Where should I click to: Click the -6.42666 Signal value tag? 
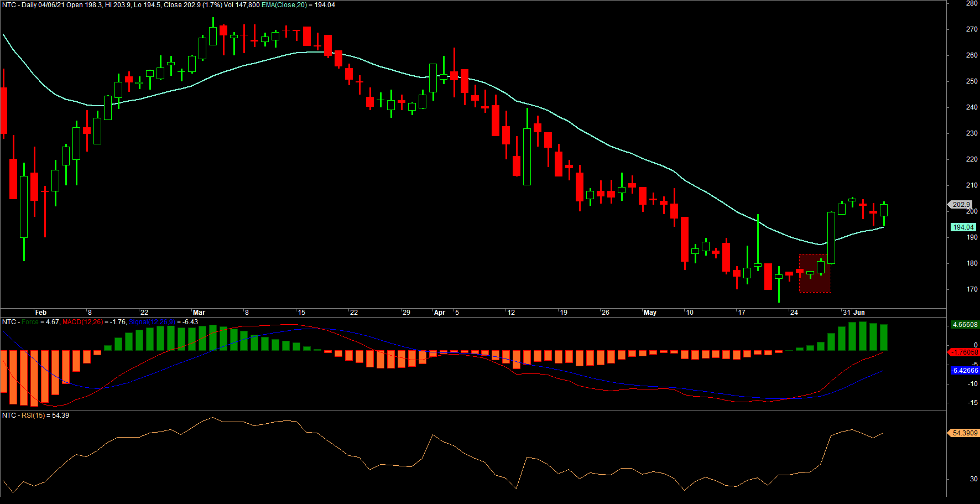pyautogui.click(x=965, y=371)
